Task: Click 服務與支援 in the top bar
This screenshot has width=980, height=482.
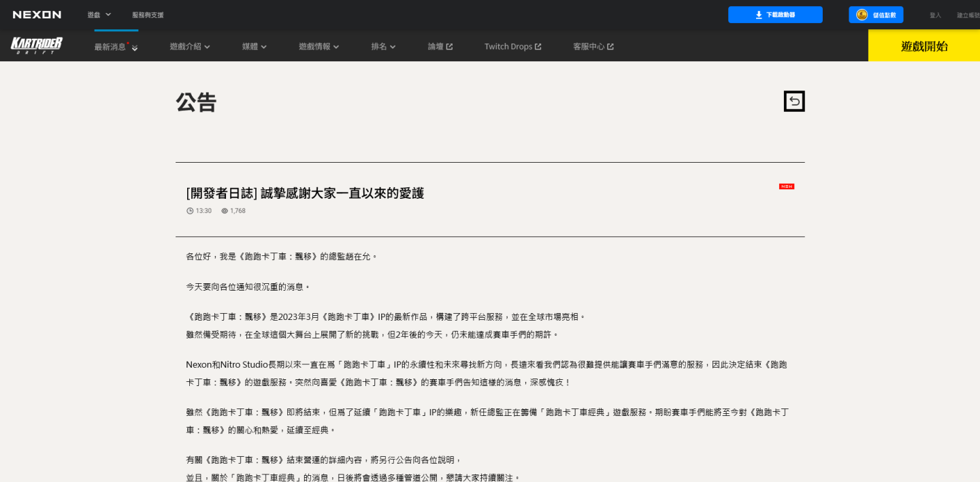Action: (x=148, y=15)
